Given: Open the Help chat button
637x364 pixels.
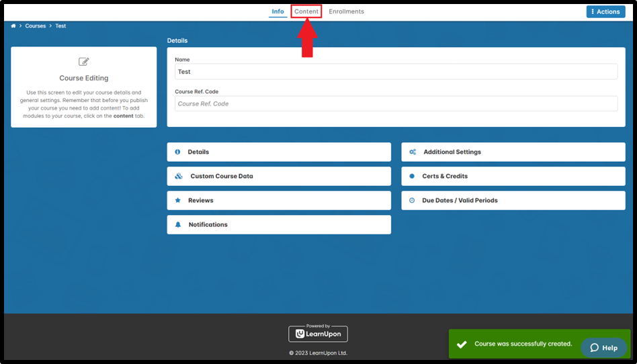Looking at the screenshot, I should pyautogui.click(x=603, y=347).
